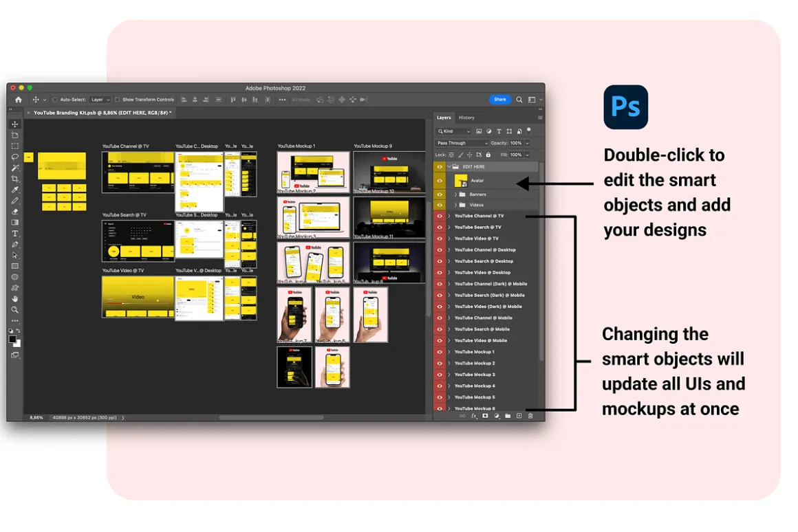Select the Rectangle shape tool

14,266
